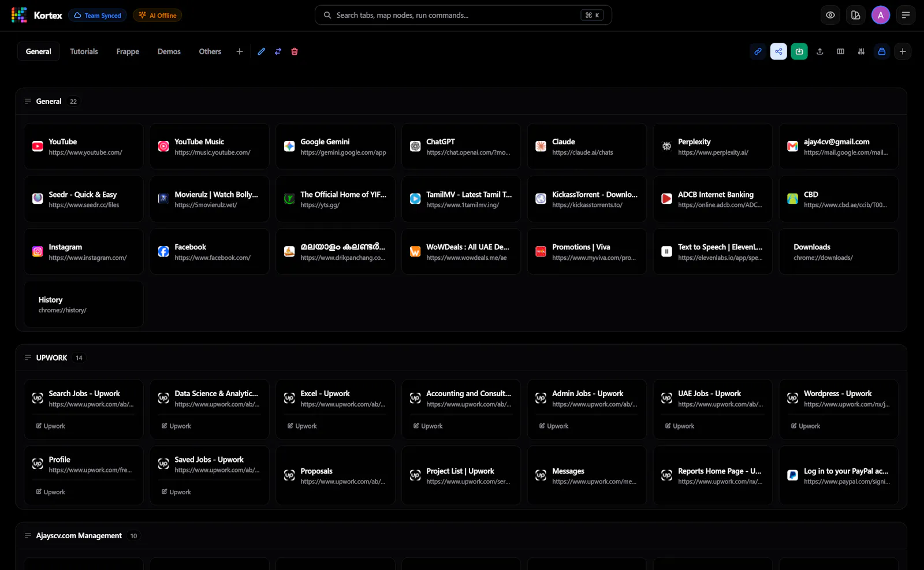Image resolution: width=924 pixels, height=570 pixels.
Task: Click the blue link icon in toolbar
Action: coord(758,51)
